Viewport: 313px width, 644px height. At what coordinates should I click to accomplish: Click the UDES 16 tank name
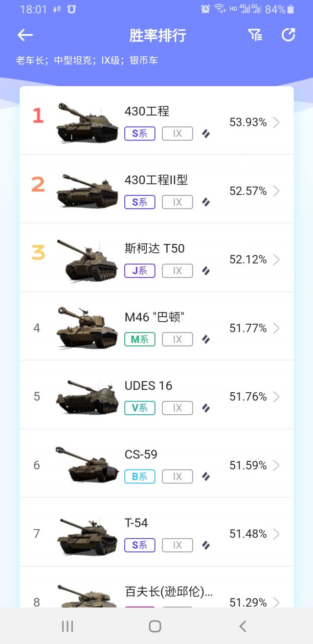149,386
